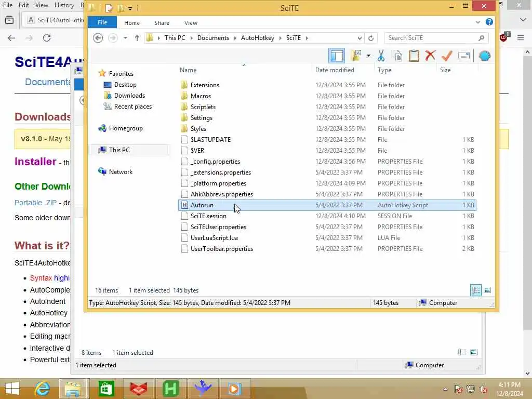Expand chevron after Documents in breadcrumb
The width and height of the screenshot is (532, 399).
point(235,38)
